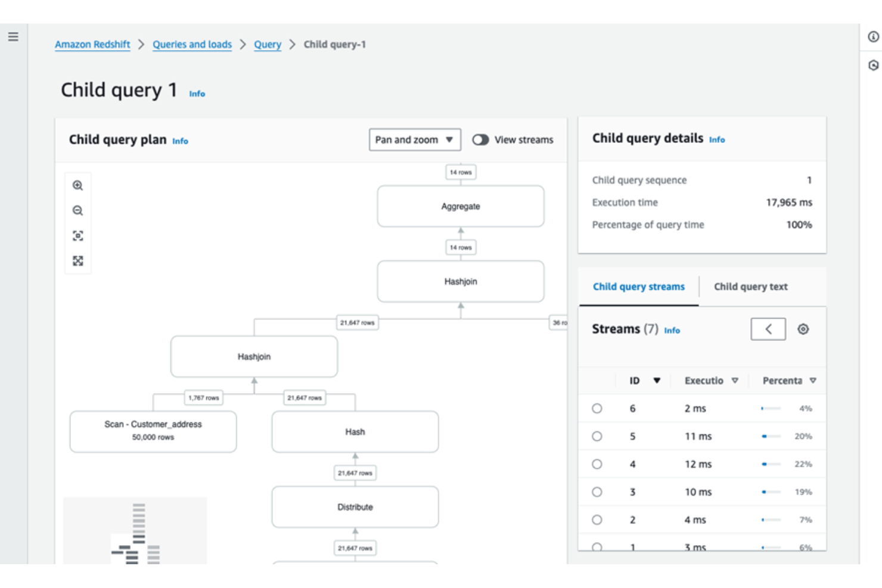Select radio button for stream 2
This screenshot has height=588, width=882.
pyautogui.click(x=597, y=519)
